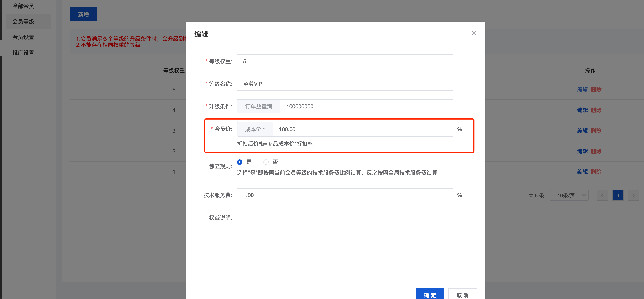Go to 推广设置 sidebar item
The height and width of the screenshot is (299, 644).
(23, 52)
